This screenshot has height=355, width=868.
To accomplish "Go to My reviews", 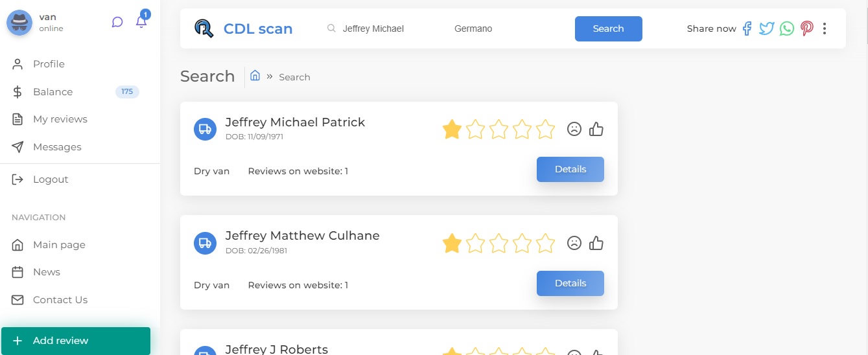I will coord(60,119).
